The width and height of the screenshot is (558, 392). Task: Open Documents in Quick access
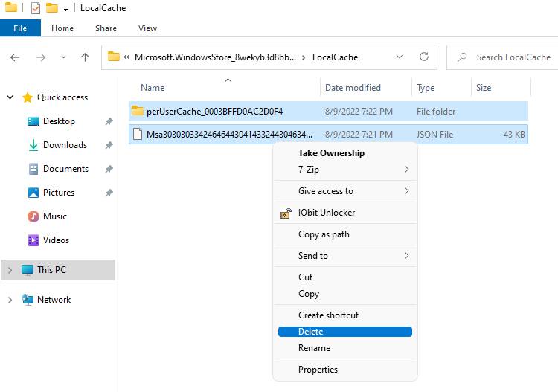(65, 169)
